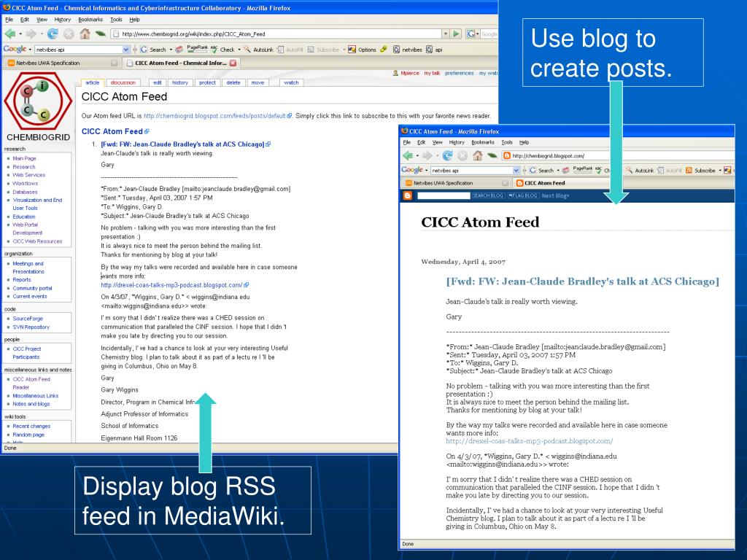Image resolution: width=747 pixels, height=560 pixels.
Task: Click FLAG BLOG button in blog navbar
Action: pyautogui.click(x=522, y=195)
